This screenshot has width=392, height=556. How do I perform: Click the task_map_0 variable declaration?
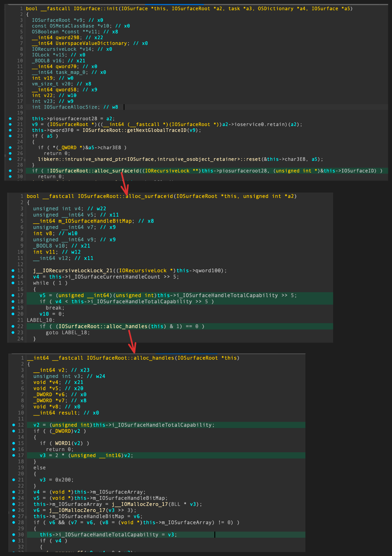(x=69, y=72)
